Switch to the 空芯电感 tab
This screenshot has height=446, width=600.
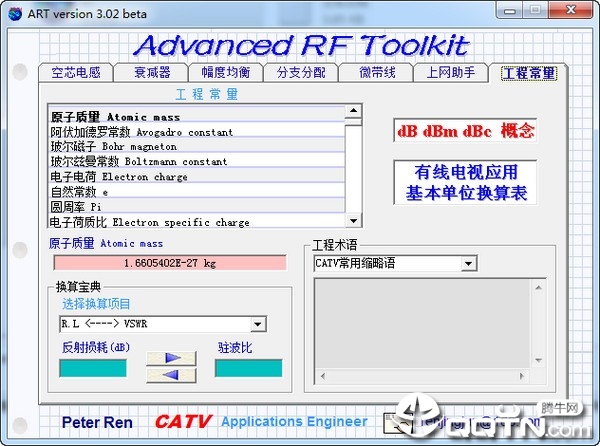(x=76, y=73)
